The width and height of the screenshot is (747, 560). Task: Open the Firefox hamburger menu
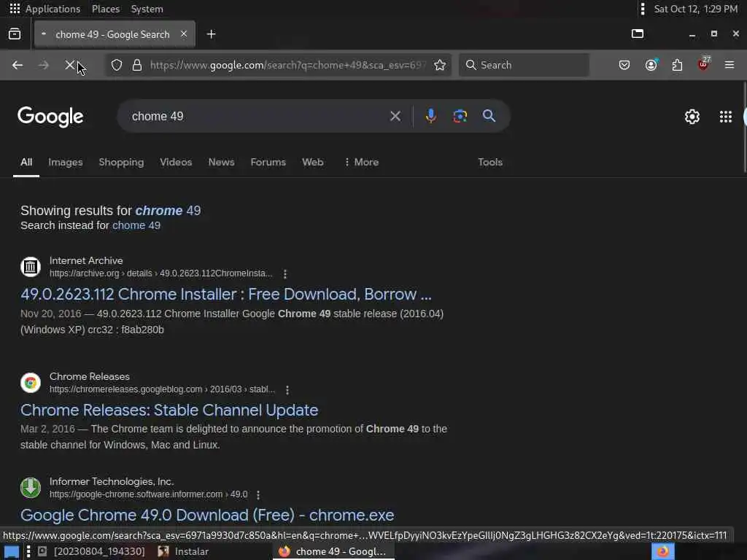pos(729,65)
